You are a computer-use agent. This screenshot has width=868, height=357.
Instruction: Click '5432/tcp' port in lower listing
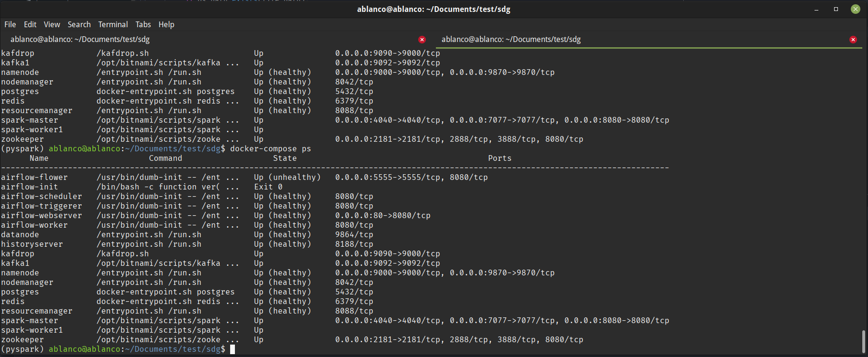354,292
